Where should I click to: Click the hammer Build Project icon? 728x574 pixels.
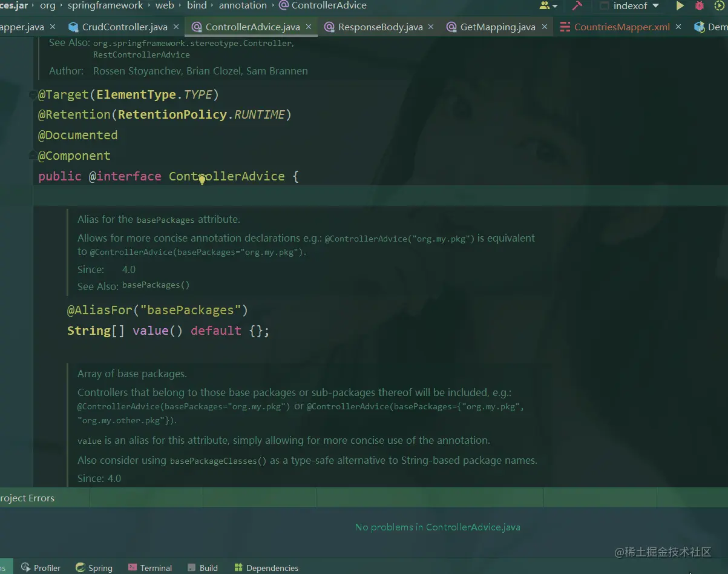[x=577, y=5]
